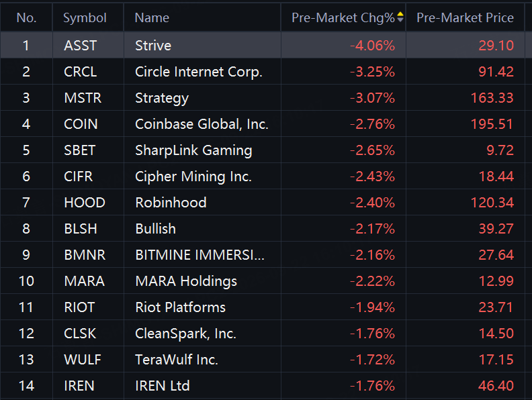
Task: Click CleanSpark, Inc. stock name
Action: [185, 334]
